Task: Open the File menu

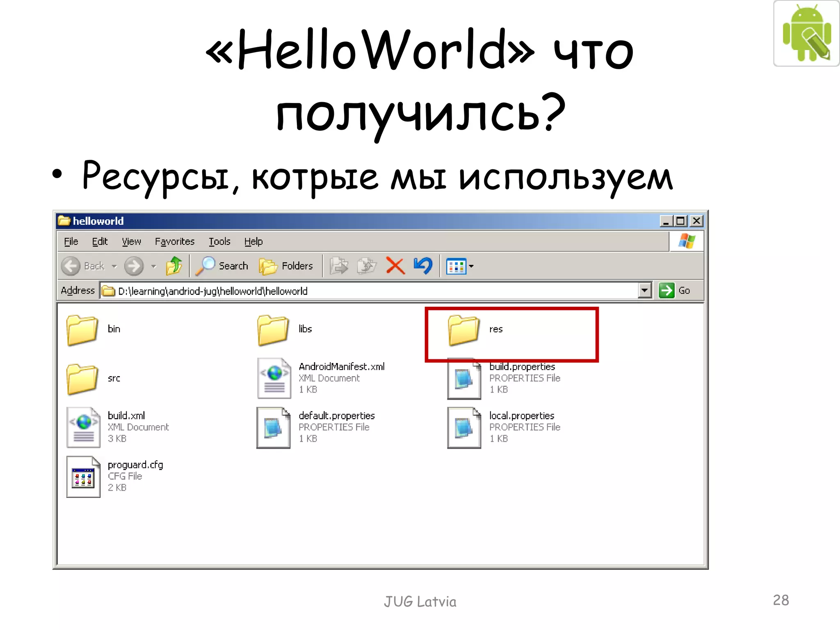Action: tap(71, 242)
